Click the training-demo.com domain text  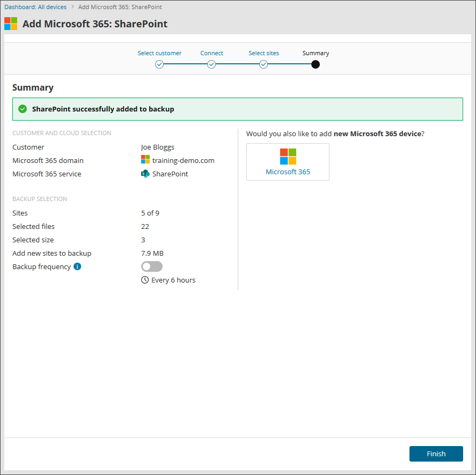[x=184, y=160]
